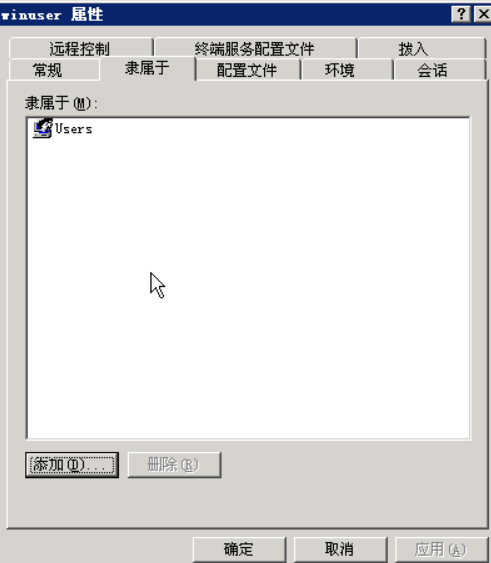The image size is (491, 563).
Task: Switch to the 常规 tab
Action: pyautogui.click(x=47, y=70)
